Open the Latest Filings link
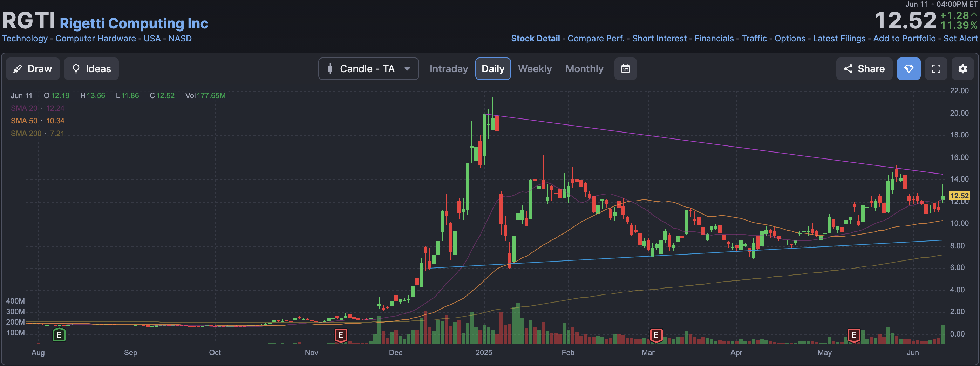Image resolution: width=980 pixels, height=366 pixels. 839,39
